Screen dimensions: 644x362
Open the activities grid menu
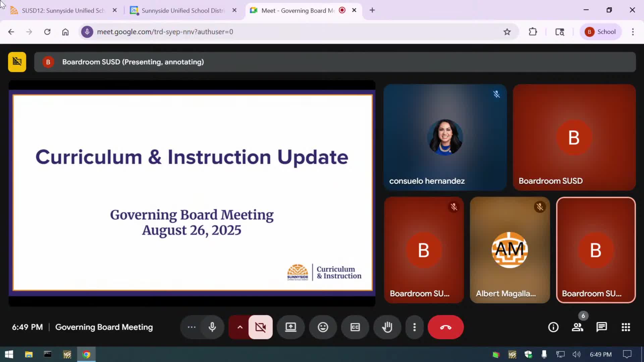(626, 327)
